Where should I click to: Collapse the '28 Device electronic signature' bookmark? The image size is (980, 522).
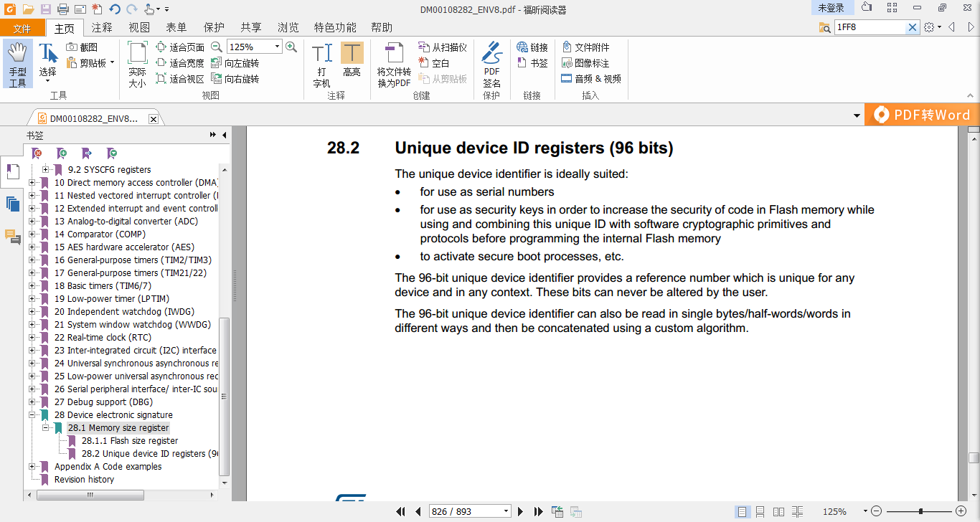30,414
